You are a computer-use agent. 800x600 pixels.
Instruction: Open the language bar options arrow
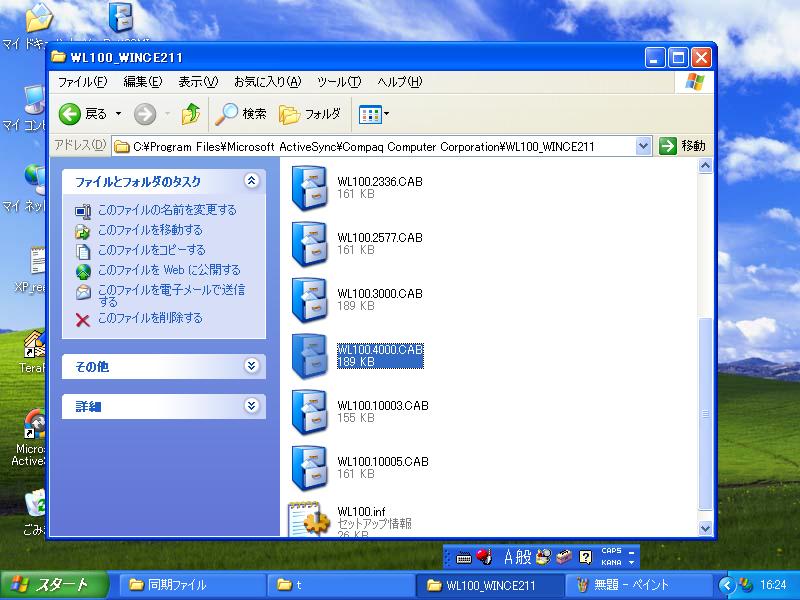632,562
